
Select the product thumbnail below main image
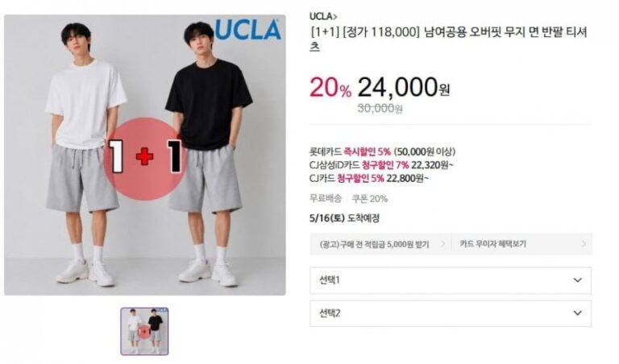pyautogui.click(x=144, y=331)
